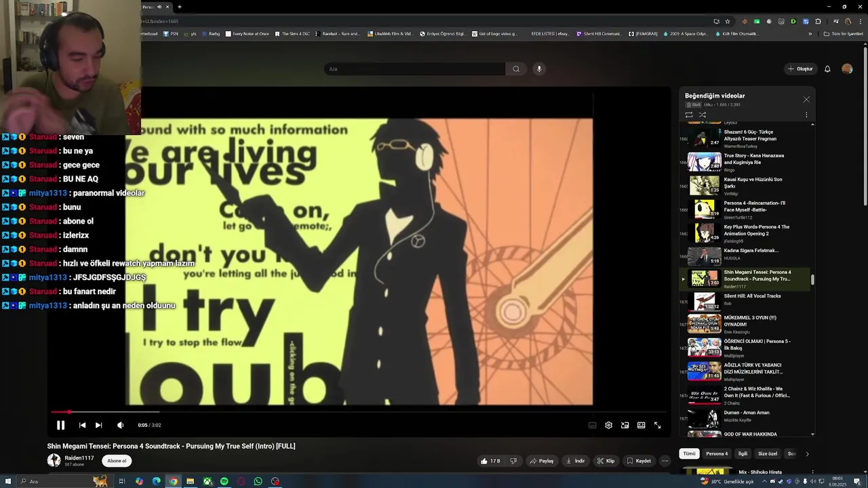Select Size özel filter chip
This screenshot has width=868, height=488.
click(x=768, y=453)
